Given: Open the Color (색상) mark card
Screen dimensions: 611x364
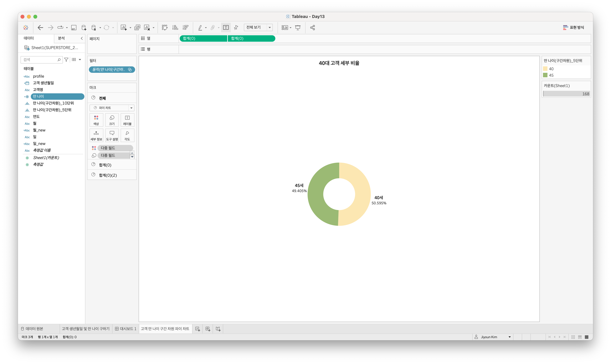Looking at the screenshot, I should (96, 120).
